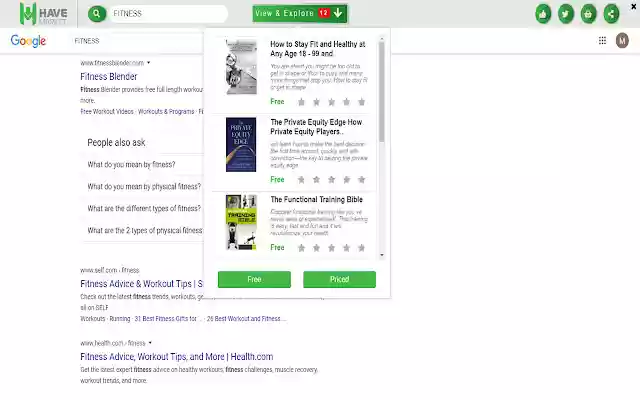Image resolution: width=640 pixels, height=400 pixels.
Task: Click the popup scrollbar up arrow
Action: pyautogui.click(x=382, y=39)
